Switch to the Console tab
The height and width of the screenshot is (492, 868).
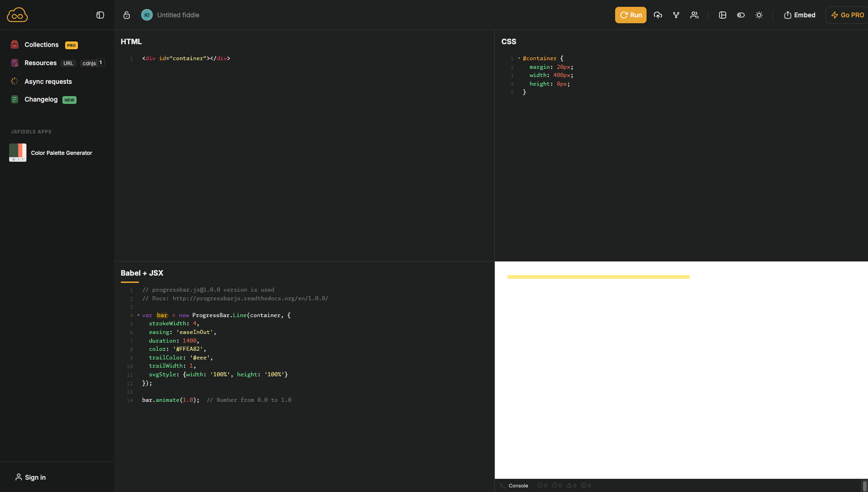pyautogui.click(x=518, y=485)
